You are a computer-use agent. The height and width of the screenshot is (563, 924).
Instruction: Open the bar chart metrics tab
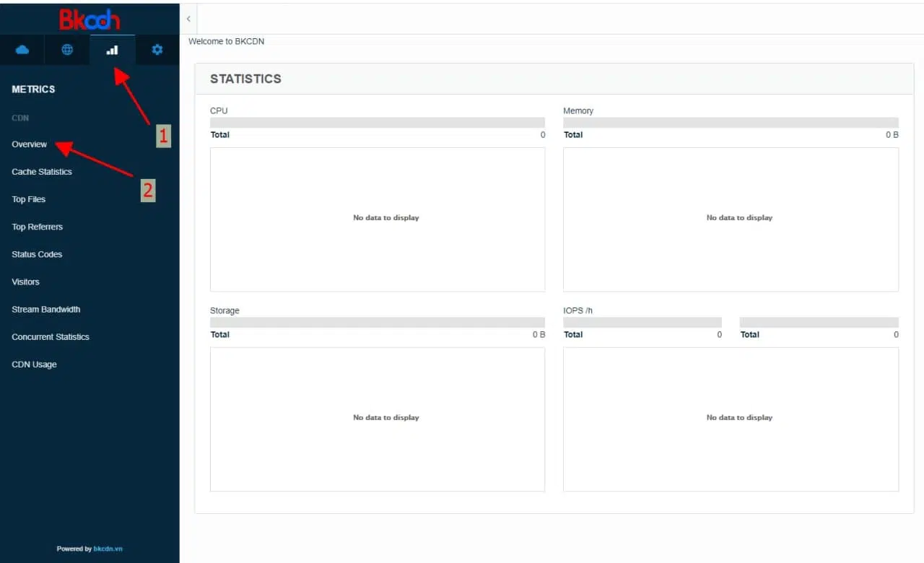pos(112,50)
